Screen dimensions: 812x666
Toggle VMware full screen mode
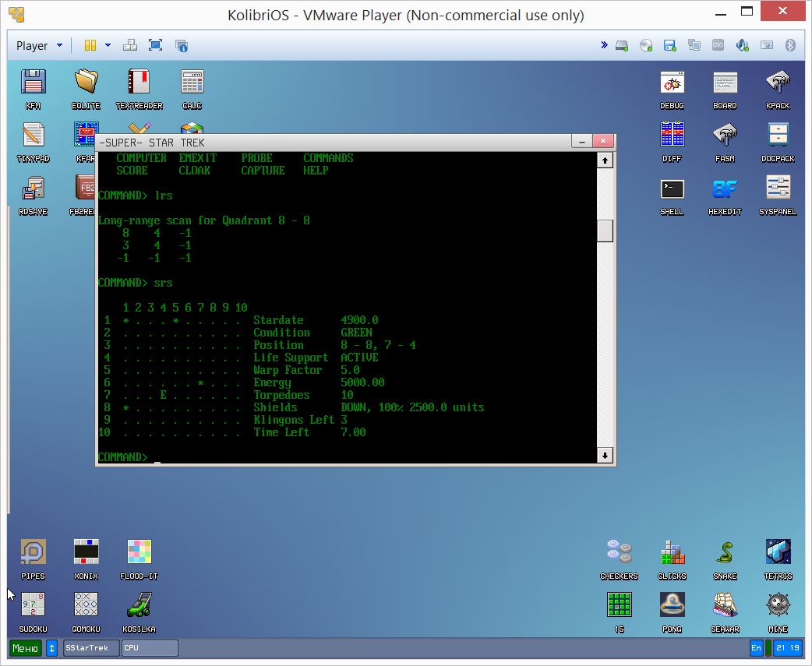(x=155, y=45)
